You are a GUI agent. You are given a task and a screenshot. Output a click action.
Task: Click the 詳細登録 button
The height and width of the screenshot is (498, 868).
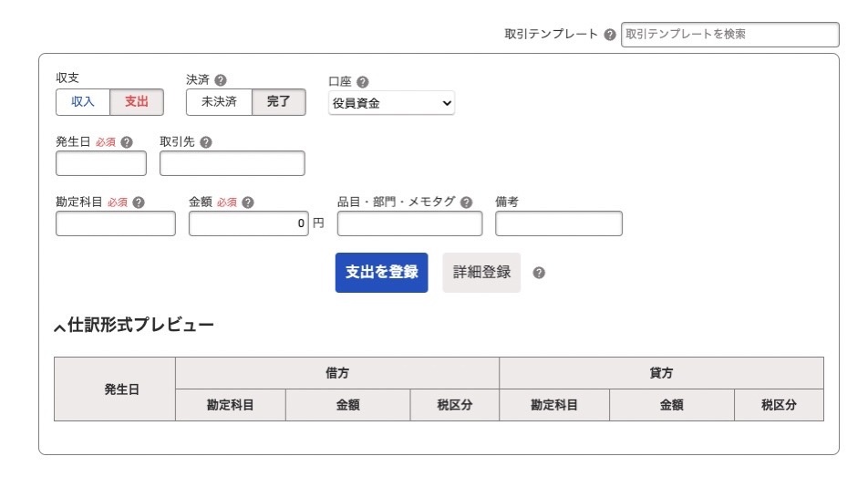481,273
